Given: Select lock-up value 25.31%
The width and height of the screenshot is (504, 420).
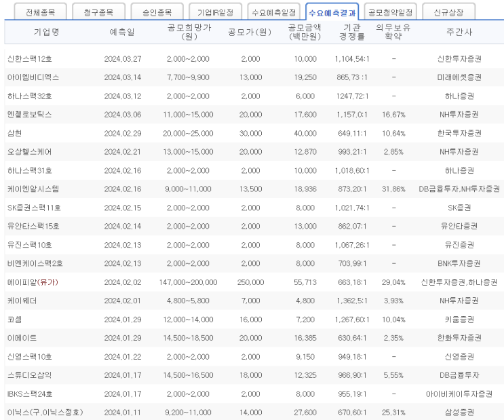Looking at the screenshot, I should [393, 412].
